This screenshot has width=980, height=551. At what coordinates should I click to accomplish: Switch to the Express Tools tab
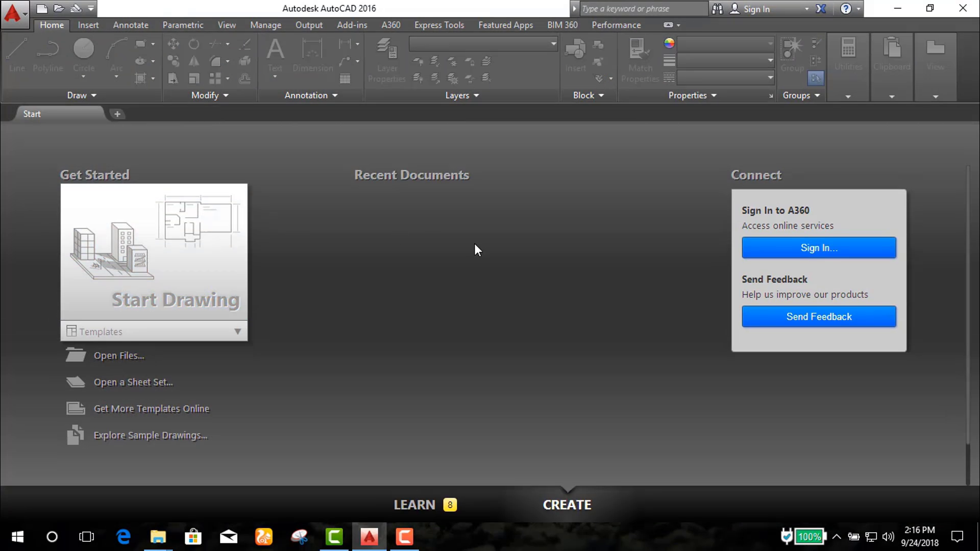439,24
